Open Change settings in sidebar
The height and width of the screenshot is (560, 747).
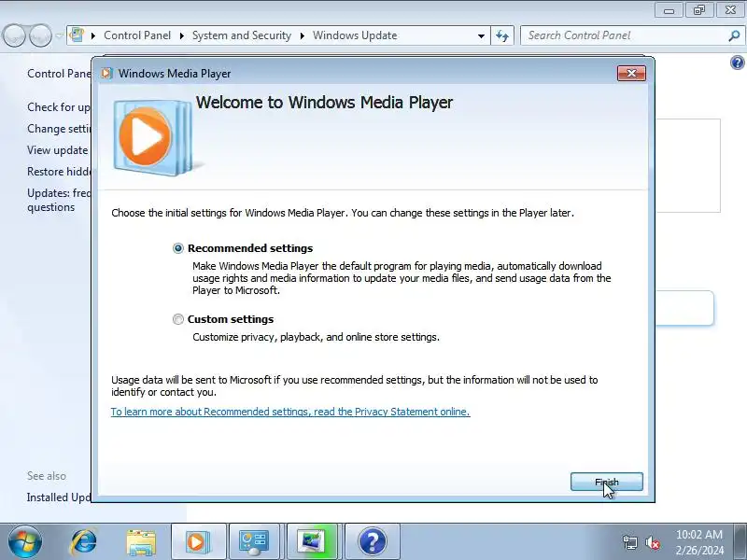pyautogui.click(x=59, y=129)
